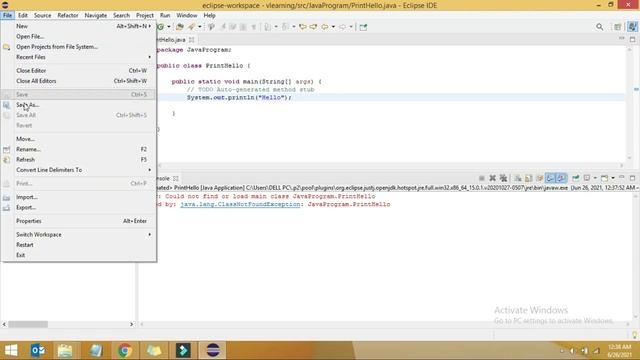Viewport: 640px width, 360px height.
Task: Click the Clear Console icon
Action: 518,178
